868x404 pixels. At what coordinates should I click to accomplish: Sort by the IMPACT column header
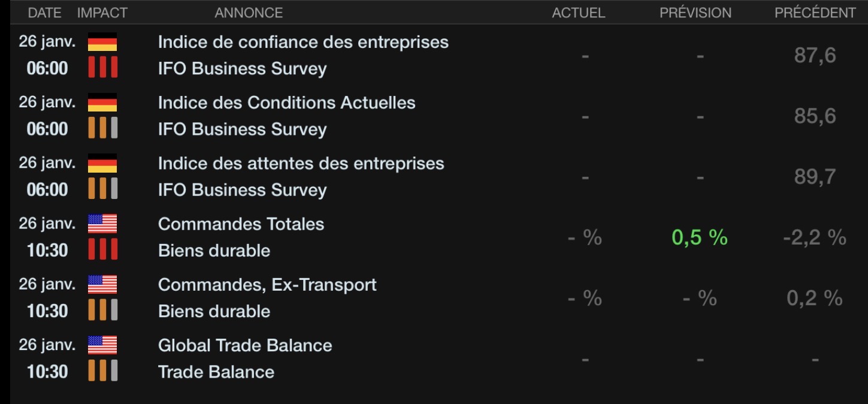[102, 13]
